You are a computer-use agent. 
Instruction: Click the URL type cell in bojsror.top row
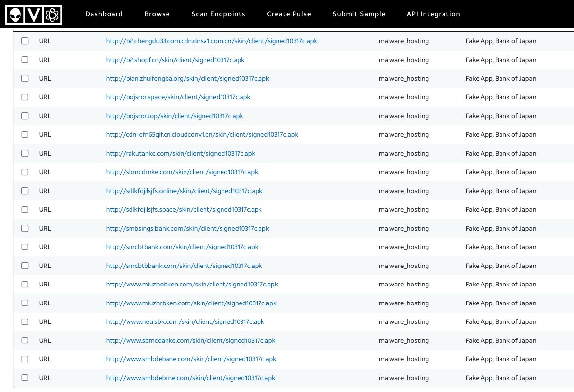(x=45, y=116)
